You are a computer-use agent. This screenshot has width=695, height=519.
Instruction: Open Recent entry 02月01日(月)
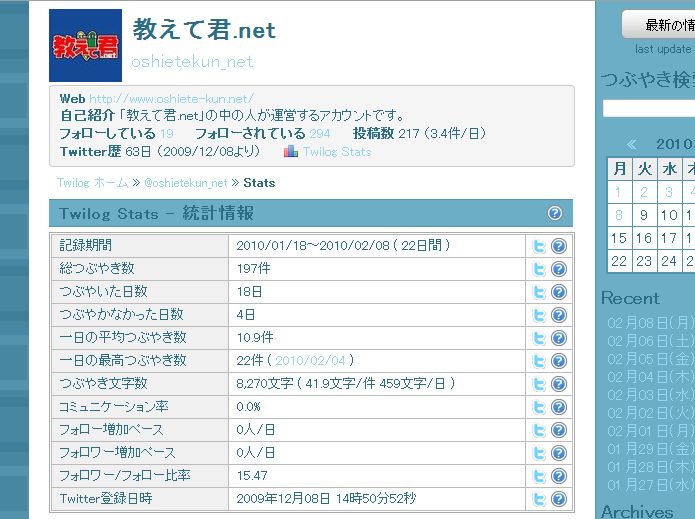(x=650, y=431)
